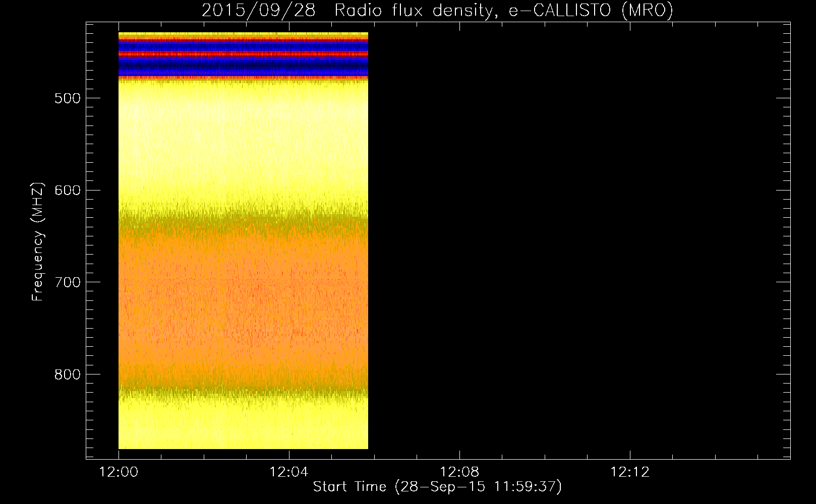The height and width of the screenshot is (504, 816).
Task: Click the 12:08 time tick label
Action: coord(459,472)
